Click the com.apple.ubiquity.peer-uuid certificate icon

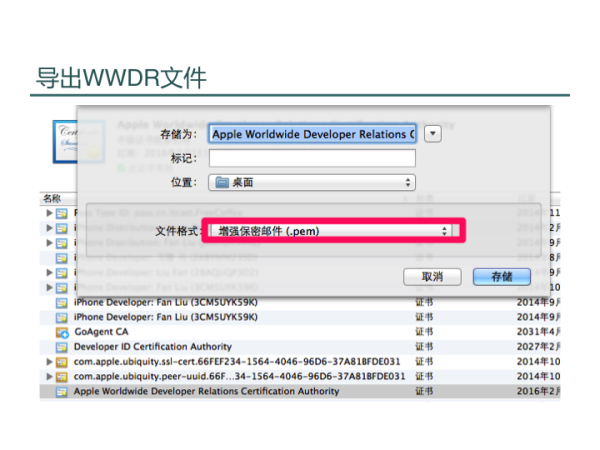point(61,377)
